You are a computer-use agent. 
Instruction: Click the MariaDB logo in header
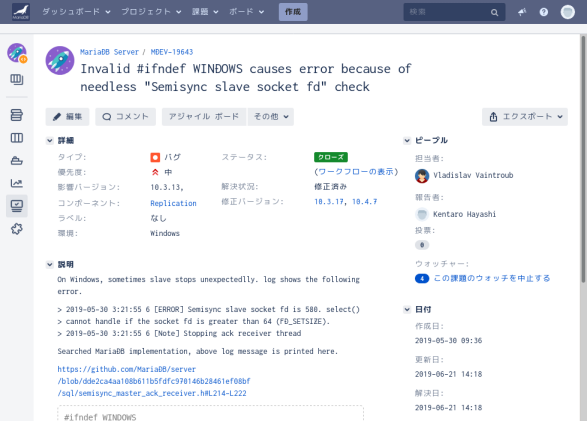click(21, 12)
